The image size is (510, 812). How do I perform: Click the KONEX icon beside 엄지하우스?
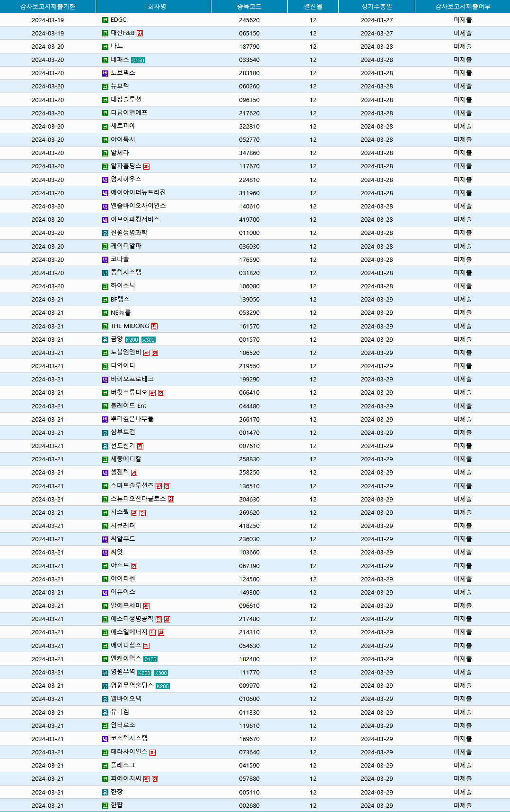(106, 180)
